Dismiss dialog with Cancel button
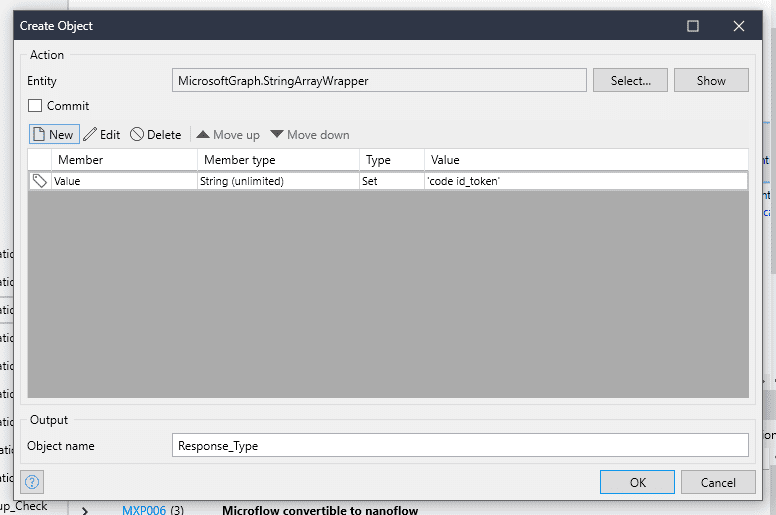This screenshot has width=776, height=515. pos(718,482)
